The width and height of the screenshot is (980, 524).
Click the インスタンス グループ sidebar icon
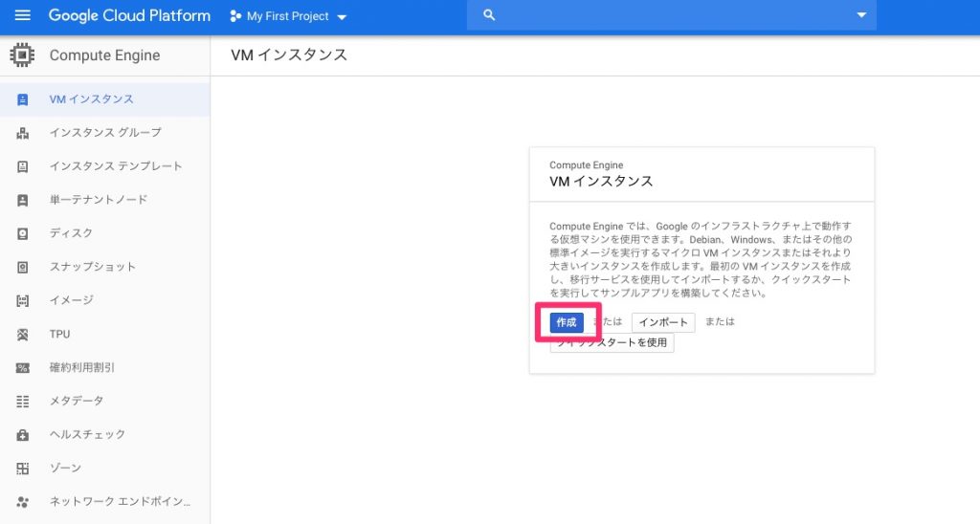coord(23,133)
